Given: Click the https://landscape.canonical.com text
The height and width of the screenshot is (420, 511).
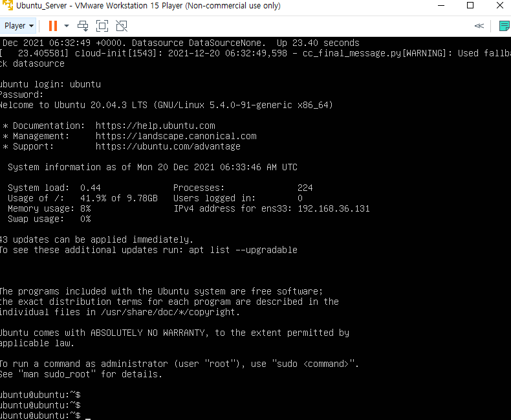Looking at the screenshot, I should pos(176,136).
